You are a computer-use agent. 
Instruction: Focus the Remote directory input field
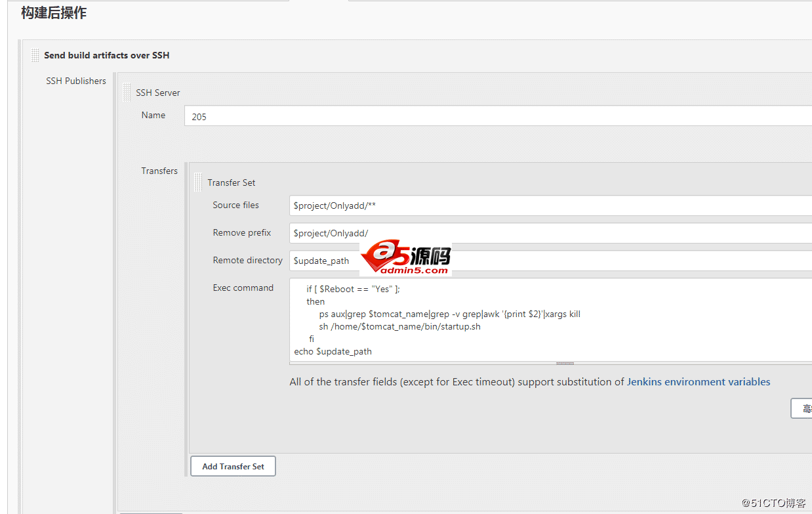pyautogui.click(x=550, y=261)
